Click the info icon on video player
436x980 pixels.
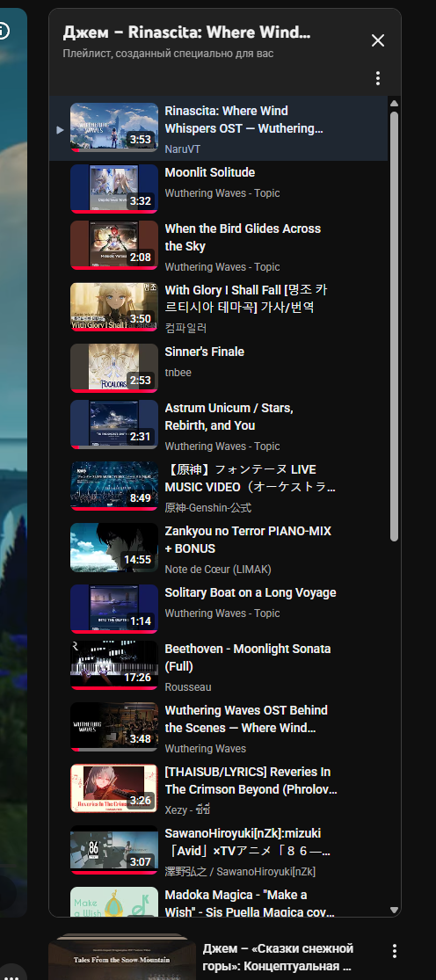pyautogui.click(x=4, y=30)
